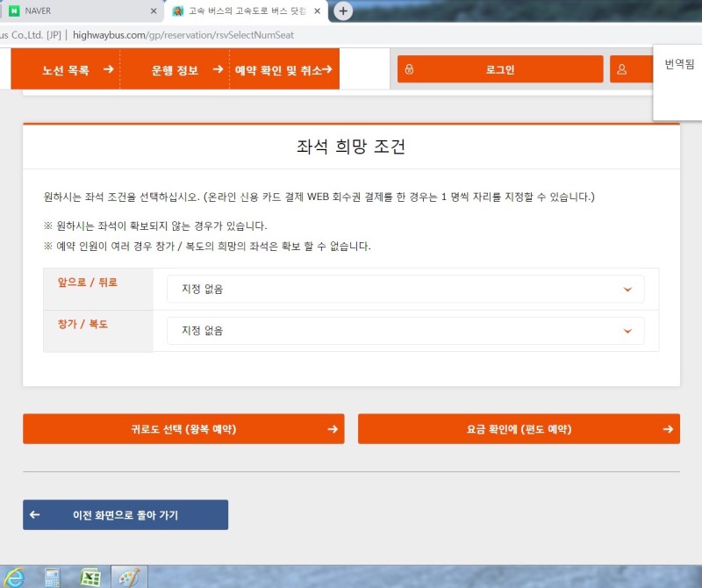Open Internet Explorer from the taskbar
The width and height of the screenshot is (702, 588).
13,577
